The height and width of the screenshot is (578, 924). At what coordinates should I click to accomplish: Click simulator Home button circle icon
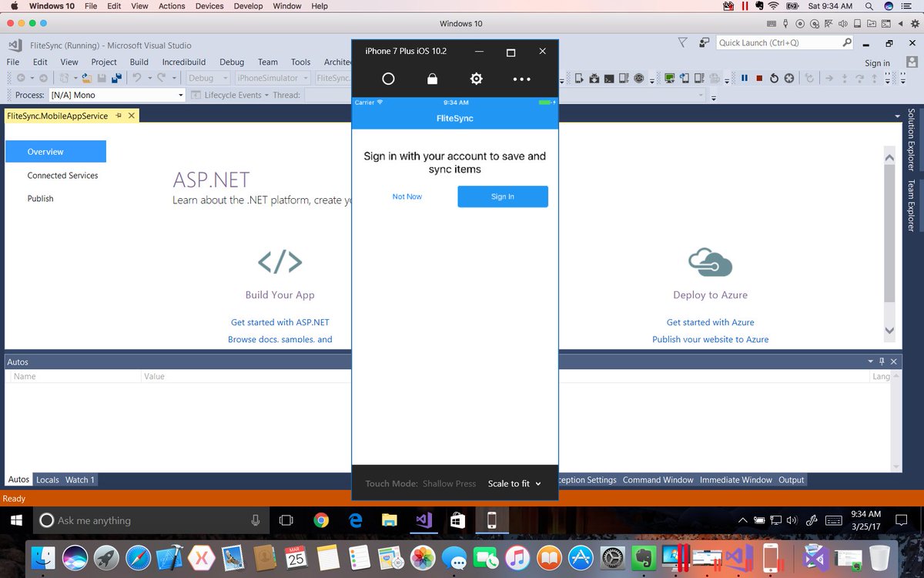tap(388, 79)
